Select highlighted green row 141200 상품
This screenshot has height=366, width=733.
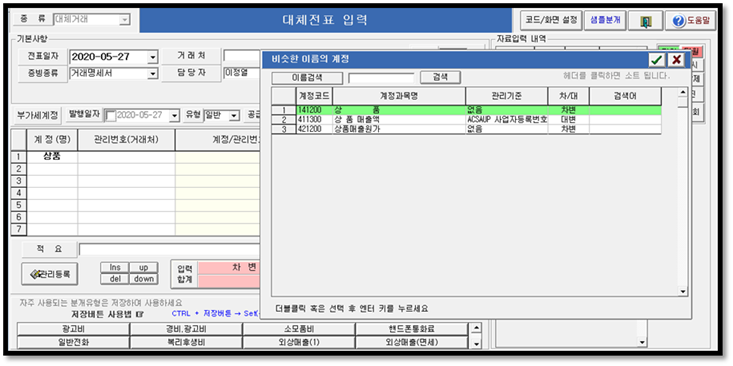pos(467,110)
